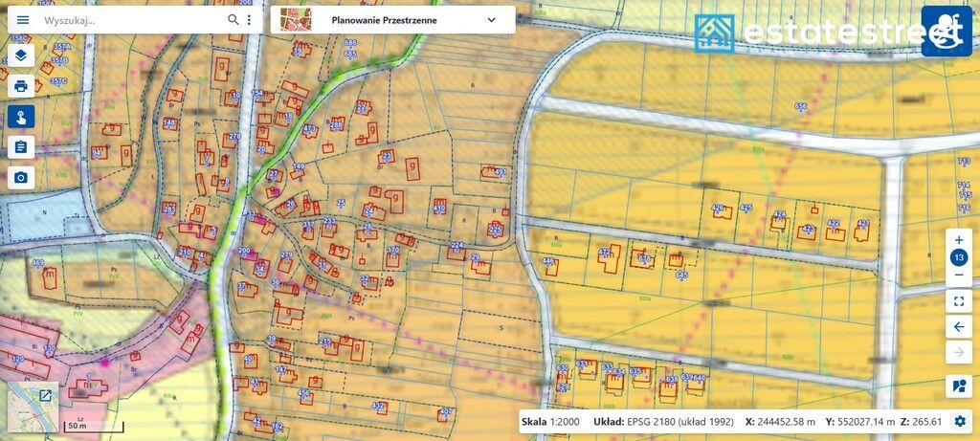Expand the overview minimap
Image resolution: width=980 pixels, height=441 pixels.
pos(45,394)
